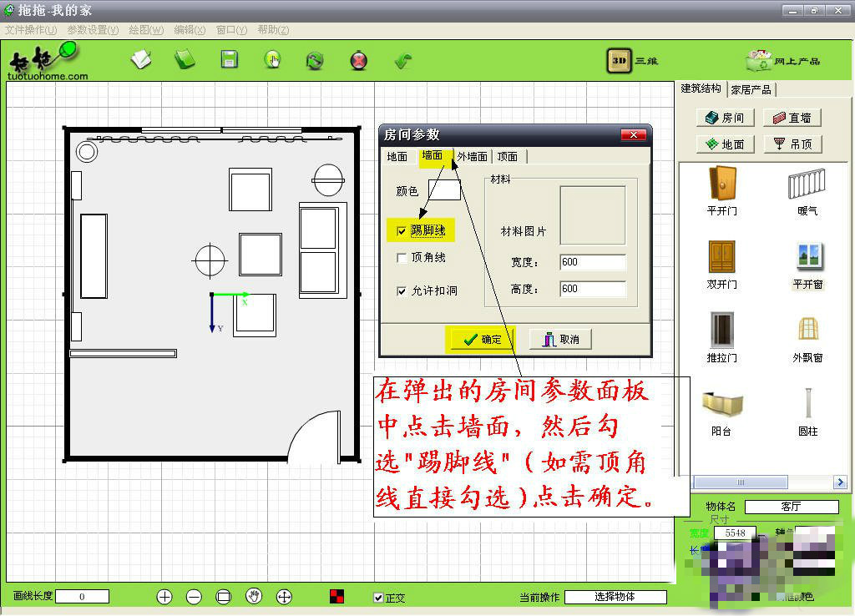Switch to 顶面 tab in dialog
This screenshot has width=855, height=616.
508,157
